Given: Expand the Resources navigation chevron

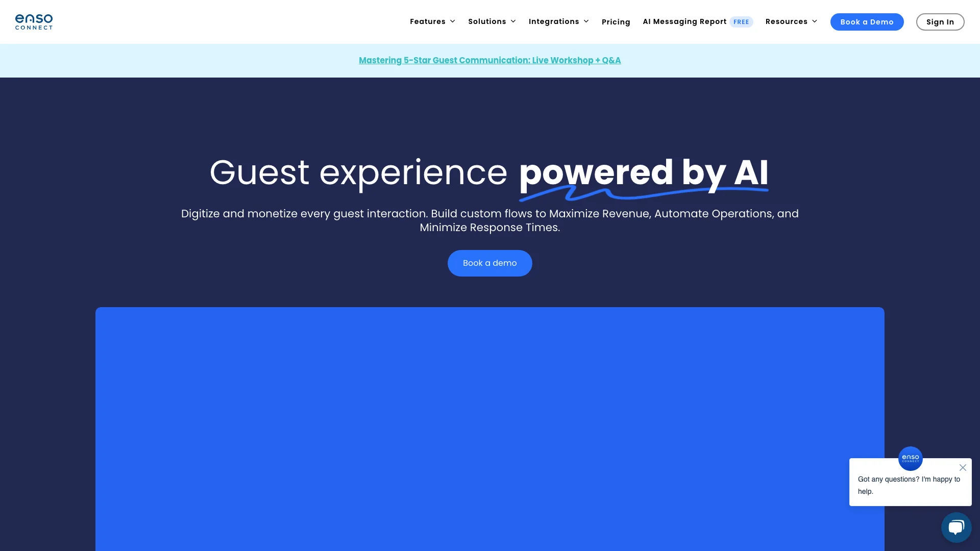Looking at the screenshot, I should pos(815,21).
